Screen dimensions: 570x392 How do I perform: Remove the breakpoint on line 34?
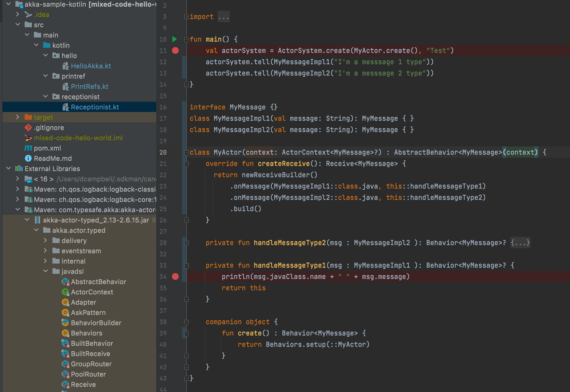[x=175, y=276]
